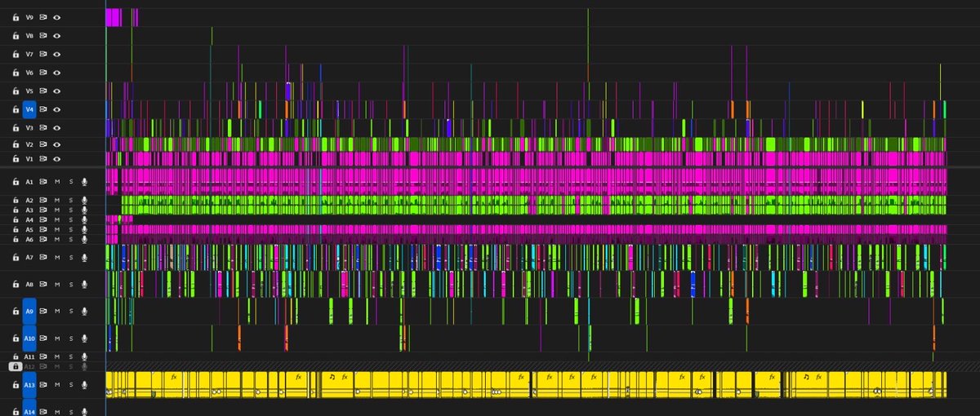This screenshot has height=416, width=980.
Task: Mute audio track A9
Action: point(57,311)
